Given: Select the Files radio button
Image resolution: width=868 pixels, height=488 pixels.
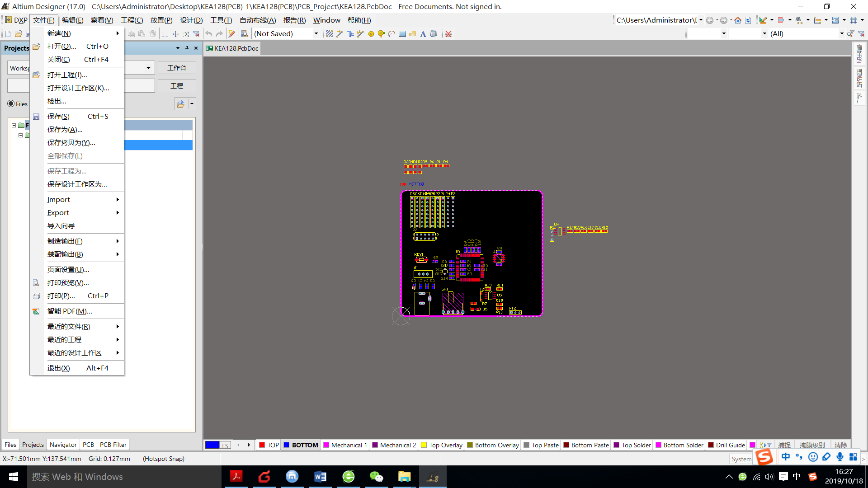Looking at the screenshot, I should pos(11,104).
